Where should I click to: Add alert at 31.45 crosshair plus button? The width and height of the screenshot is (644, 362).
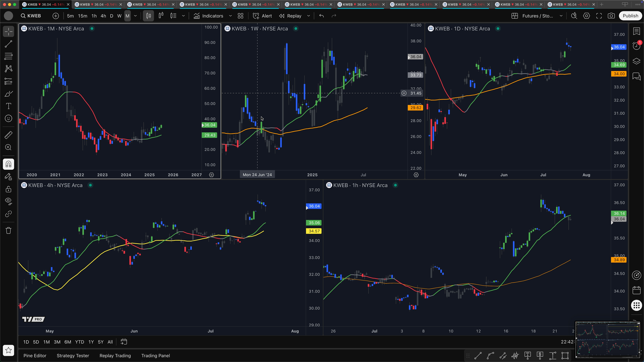click(x=404, y=93)
